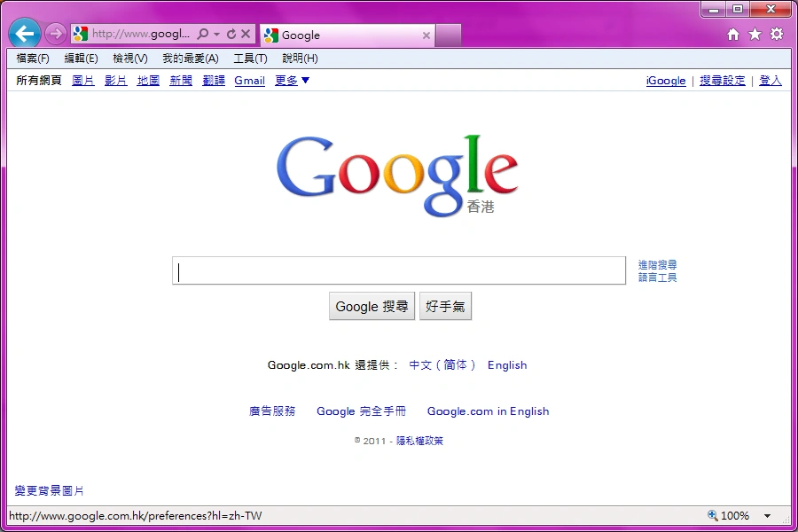Click 變更背景圖片 change background link
798x532 pixels.
[x=49, y=490]
